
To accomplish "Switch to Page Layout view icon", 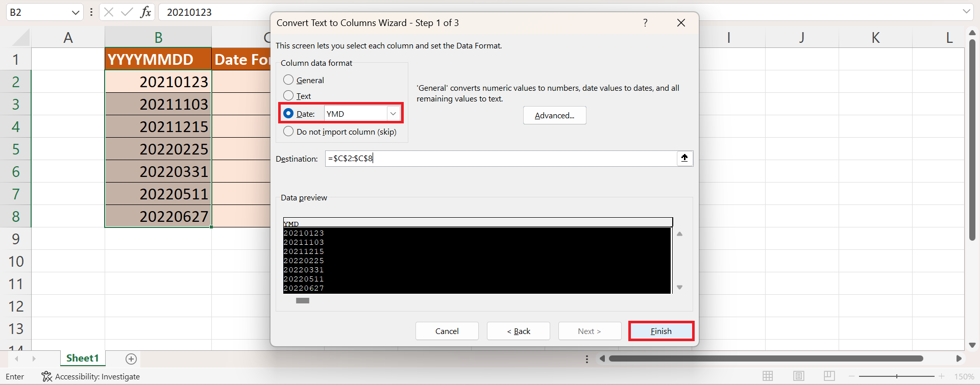I will pos(799,376).
